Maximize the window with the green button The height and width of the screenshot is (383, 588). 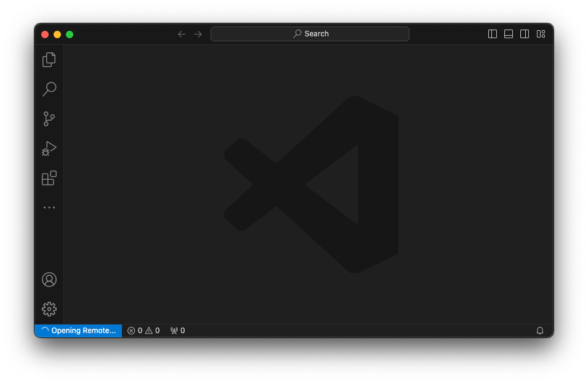click(70, 34)
